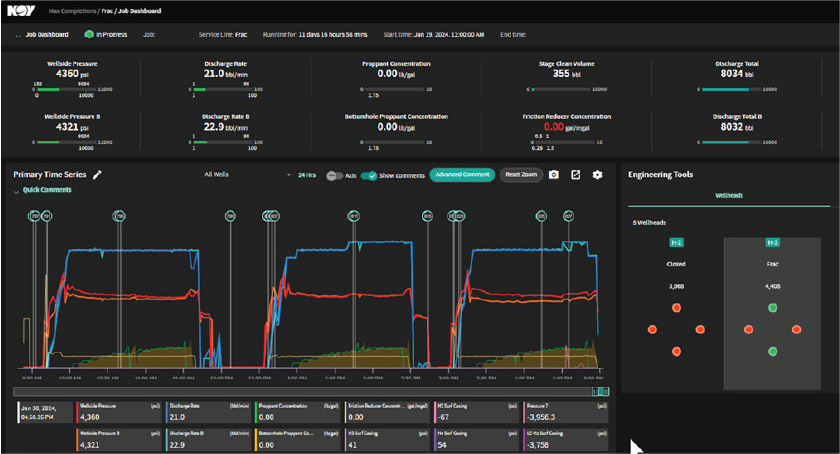Image resolution: width=840 pixels, height=454 pixels.
Task: Click the legend tile showing value 54
Action: [x=476, y=440]
